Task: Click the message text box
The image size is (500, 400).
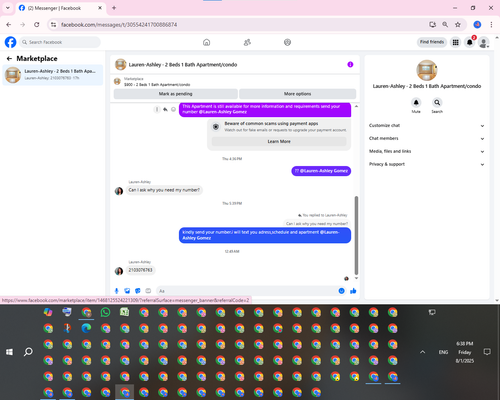Action: click(x=247, y=291)
